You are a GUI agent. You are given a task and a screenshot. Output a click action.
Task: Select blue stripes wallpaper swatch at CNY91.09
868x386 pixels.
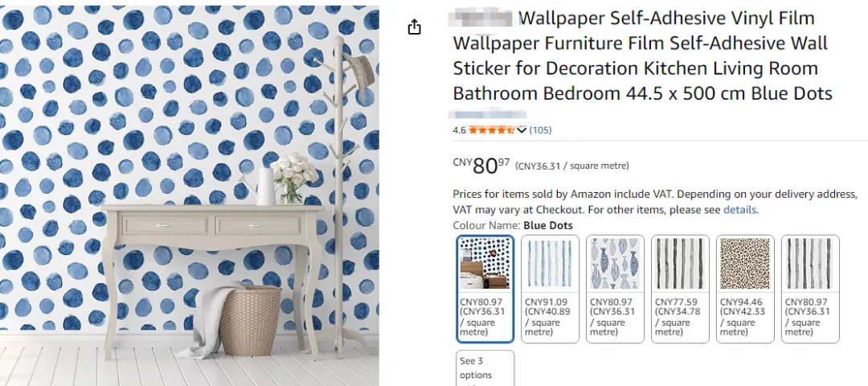[x=550, y=289]
